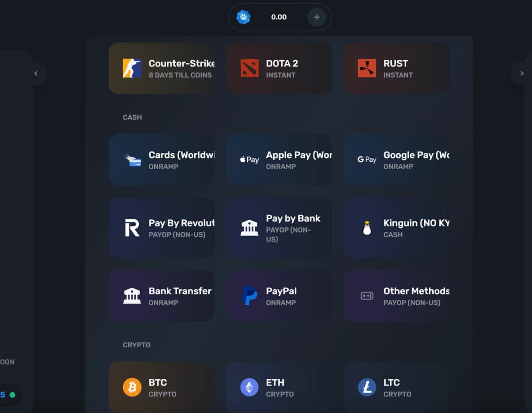This screenshot has height=413, width=532.
Task: Select the DOTA 2 logo icon
Action: [x=250, y=68]
